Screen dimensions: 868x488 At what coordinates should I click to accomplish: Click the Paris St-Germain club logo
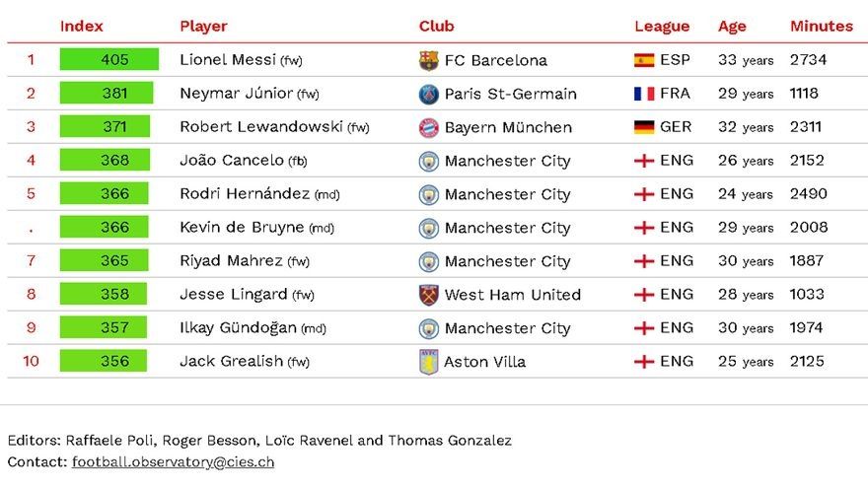click(x=428, y=94)
